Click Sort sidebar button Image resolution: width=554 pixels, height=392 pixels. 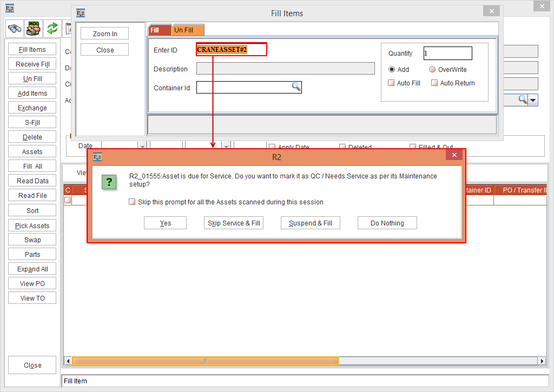(32, 210)
